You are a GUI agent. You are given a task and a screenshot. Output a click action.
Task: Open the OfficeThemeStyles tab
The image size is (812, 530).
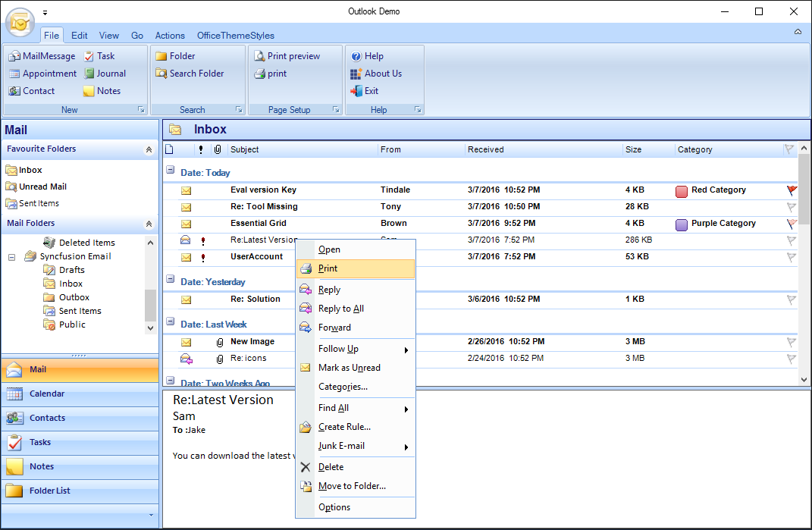point(236,36)
